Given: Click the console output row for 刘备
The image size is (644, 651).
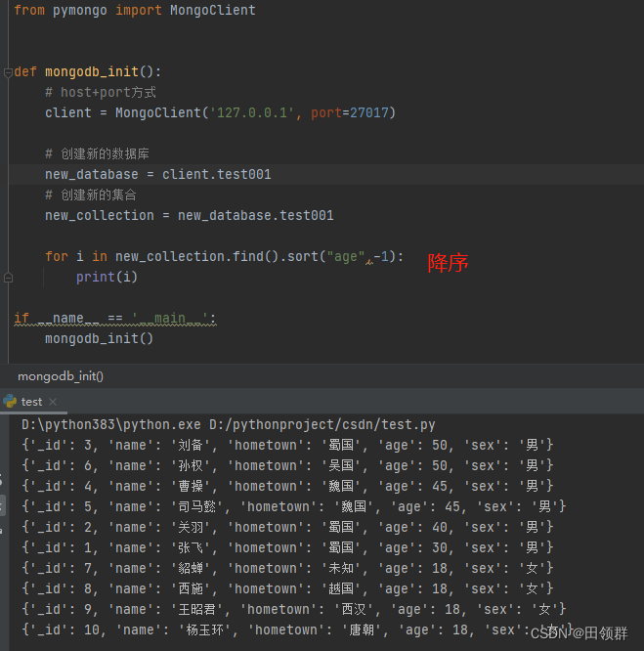Looking at the screenshot, I should coord(287,446).
